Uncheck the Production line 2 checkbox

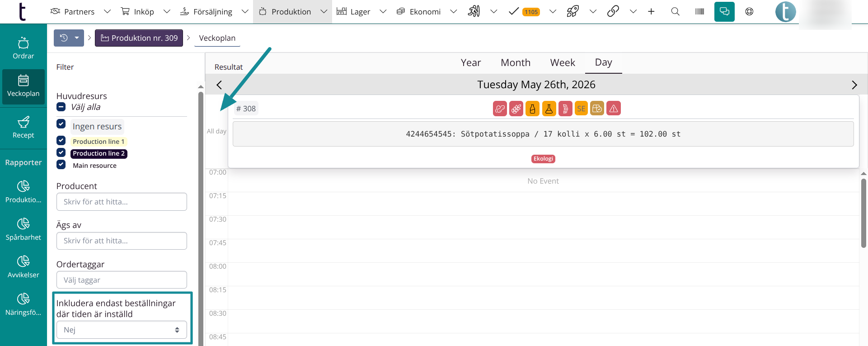61,152
